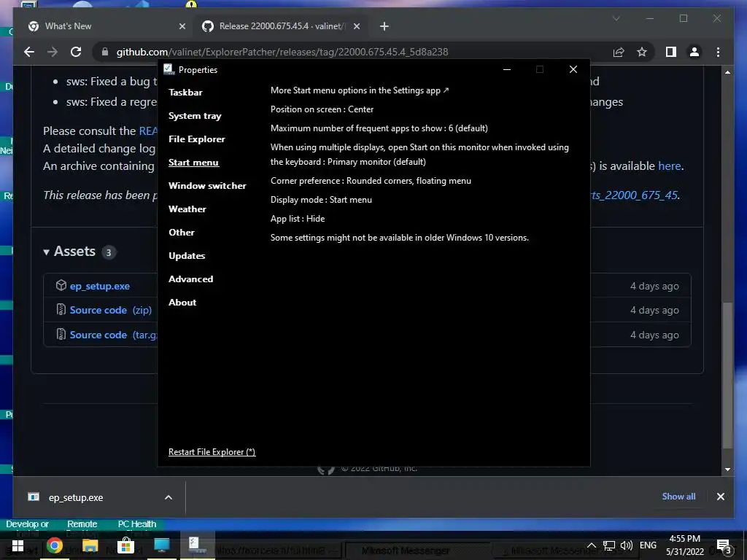This screenshot has height=560, width=747.
Task: Change Position on screen setting
Action: click(322, 109)
